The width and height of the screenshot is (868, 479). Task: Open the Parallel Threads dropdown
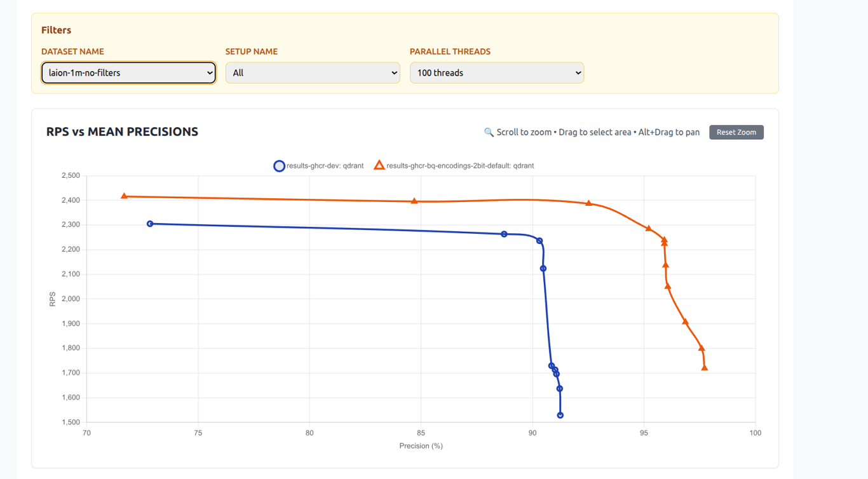pos(497,72)
